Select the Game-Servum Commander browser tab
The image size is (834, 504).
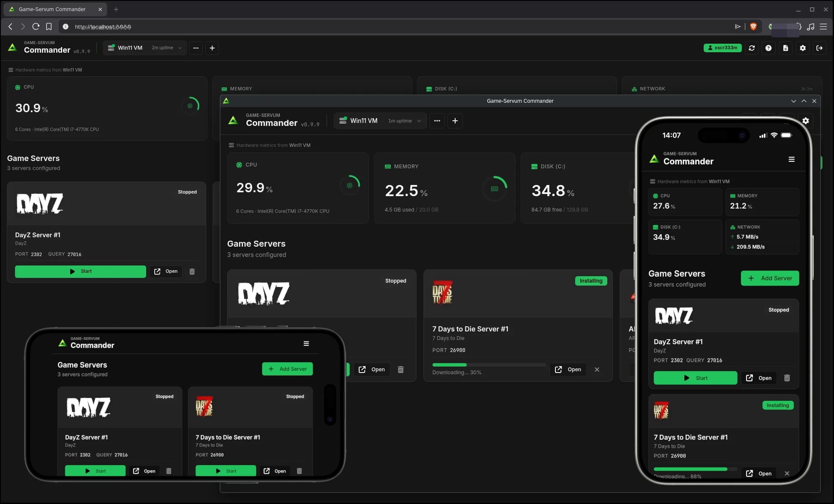point(52,9)
